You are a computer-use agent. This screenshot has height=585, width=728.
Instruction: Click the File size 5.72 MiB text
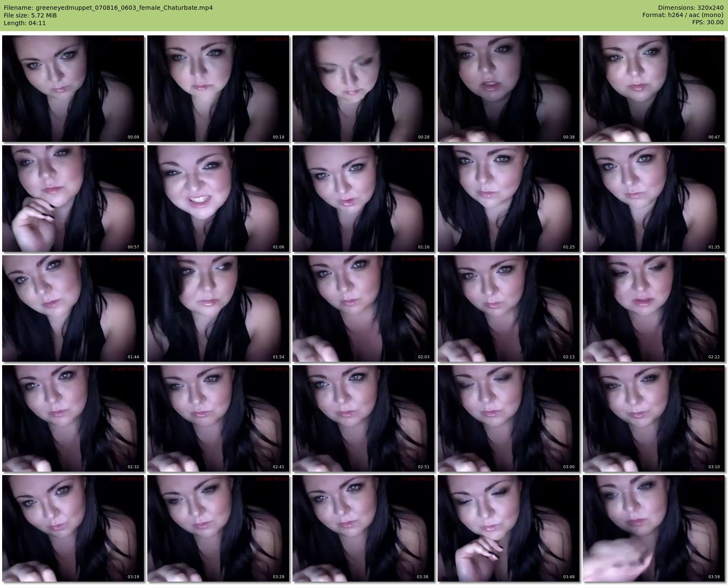[x=30, y=15]
